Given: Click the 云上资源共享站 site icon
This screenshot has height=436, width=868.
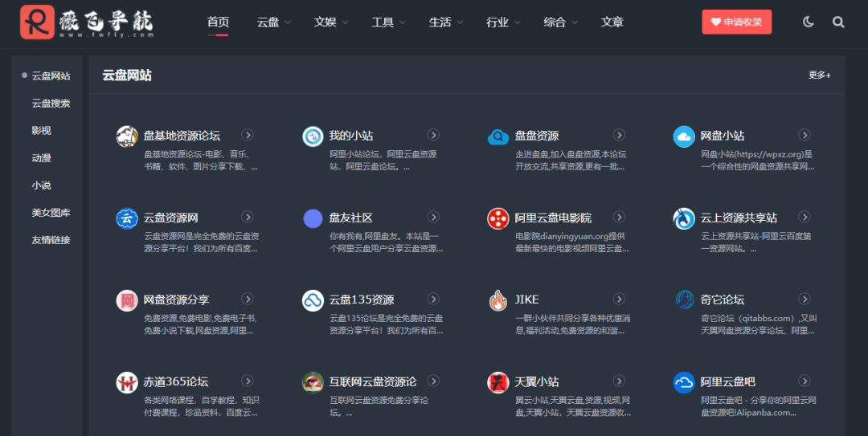Looking at the screenshot, I should (684, 218).
